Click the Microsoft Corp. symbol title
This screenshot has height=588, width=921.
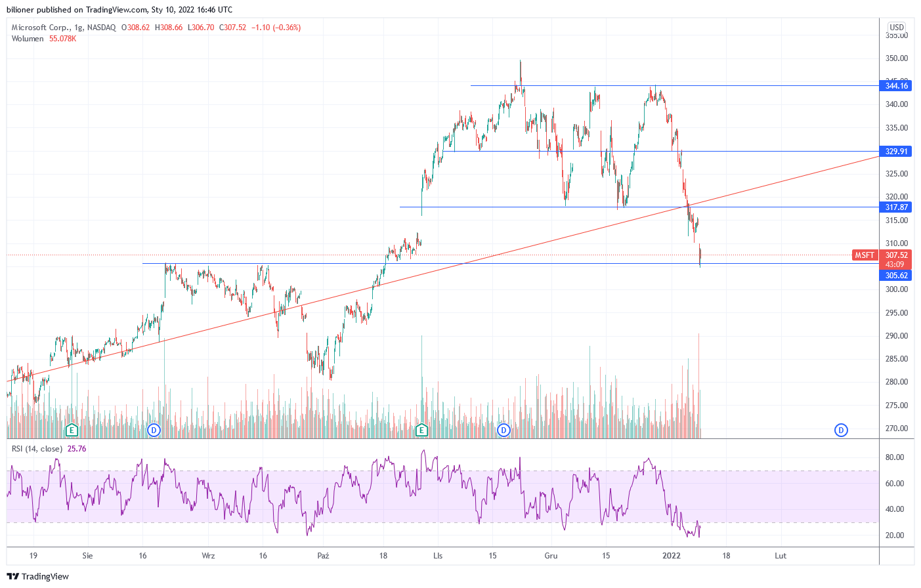click(x=40, y=28)
